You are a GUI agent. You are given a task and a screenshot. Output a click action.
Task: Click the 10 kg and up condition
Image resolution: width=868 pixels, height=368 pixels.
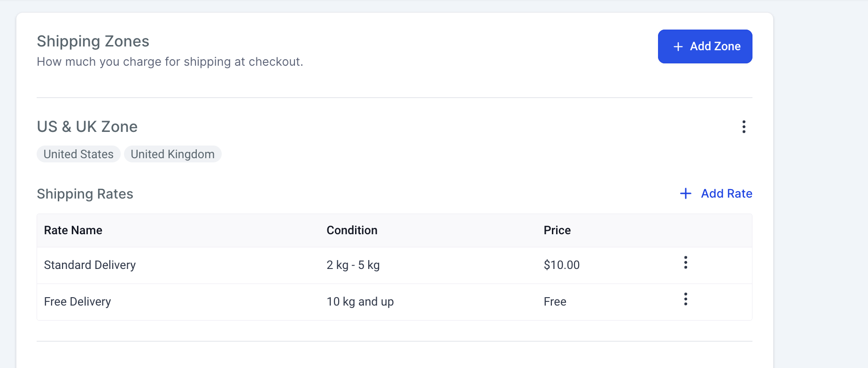[x=360, y=301]
